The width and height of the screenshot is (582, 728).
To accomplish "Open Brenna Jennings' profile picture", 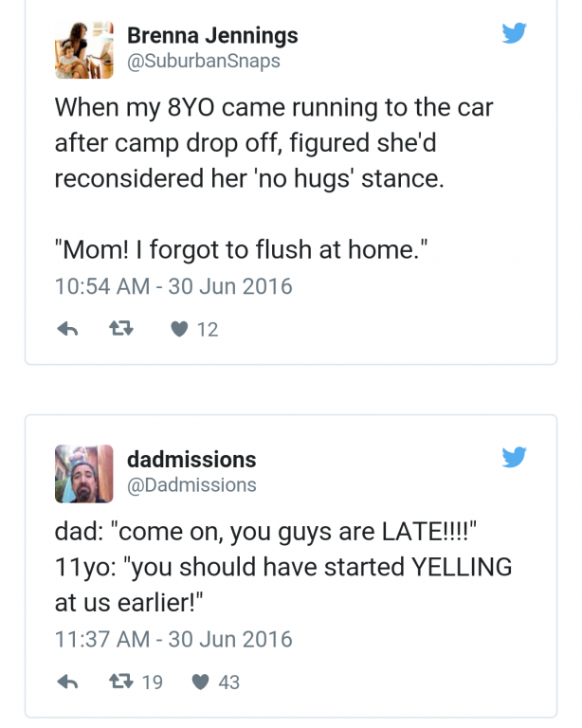I will coord(84,49).
